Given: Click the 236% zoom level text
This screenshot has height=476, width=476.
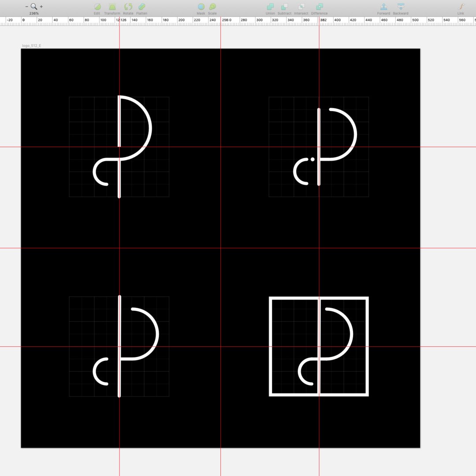Looking at the screenshot, I should coord(34,14).
